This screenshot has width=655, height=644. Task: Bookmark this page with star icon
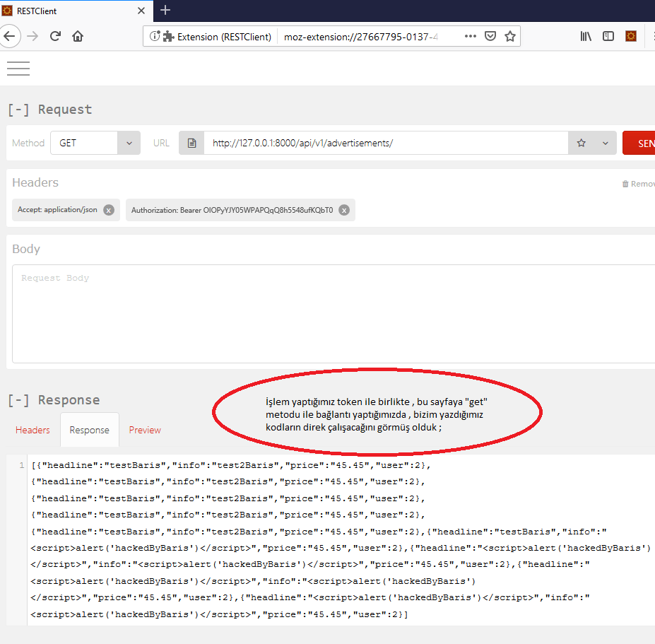509,37
